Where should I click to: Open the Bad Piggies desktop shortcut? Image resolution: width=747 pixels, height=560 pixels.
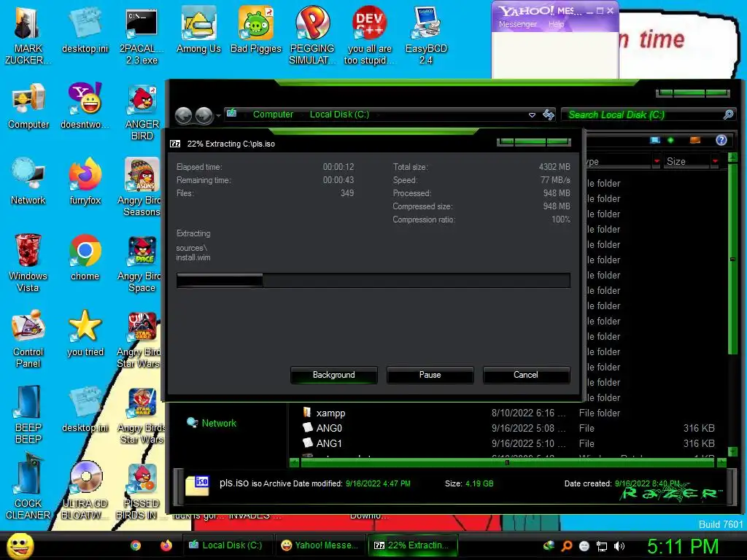click(256, 31)
